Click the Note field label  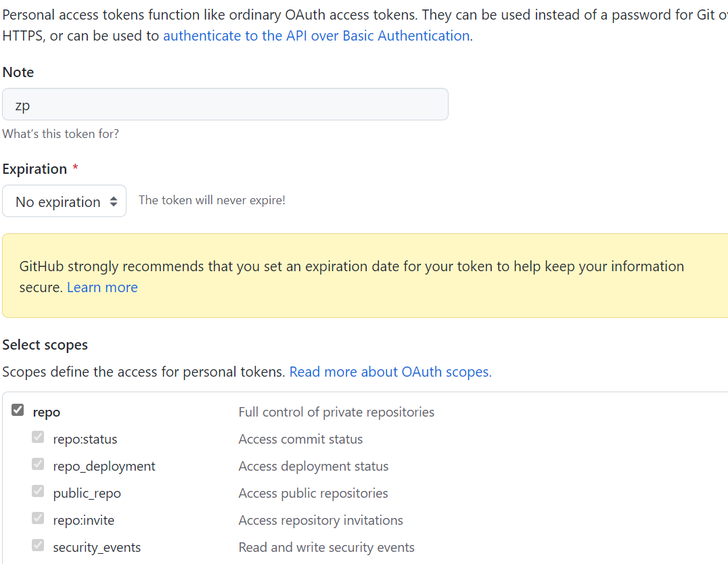tap(18, 72)
